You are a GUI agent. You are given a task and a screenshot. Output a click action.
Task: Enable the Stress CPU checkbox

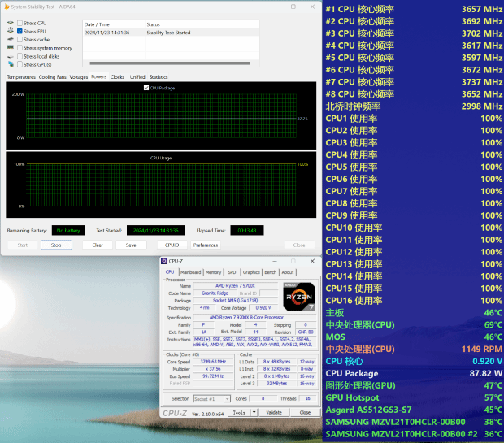tap(20, 23)
